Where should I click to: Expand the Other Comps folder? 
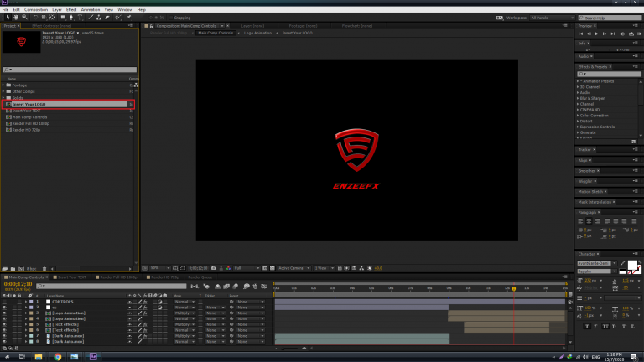click(3, 91)
